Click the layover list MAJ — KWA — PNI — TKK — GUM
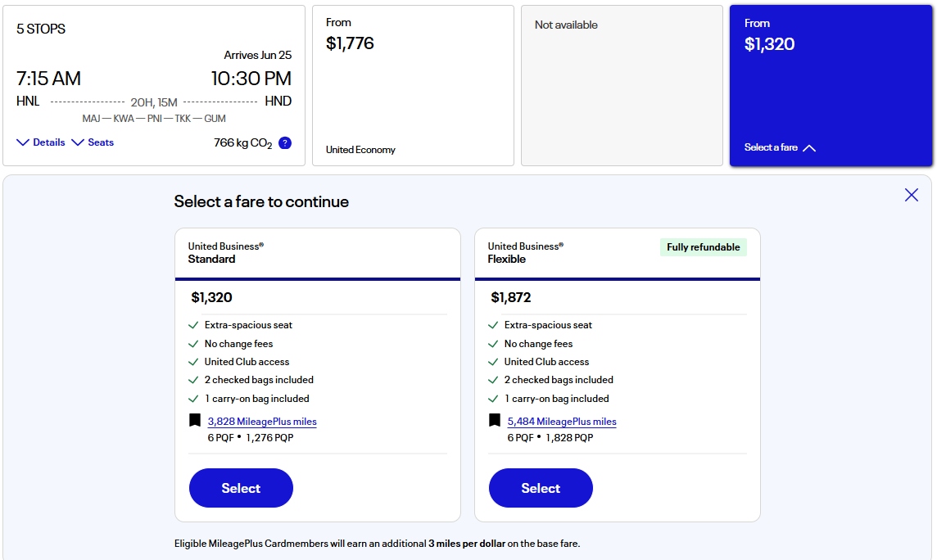 point(154,118)
